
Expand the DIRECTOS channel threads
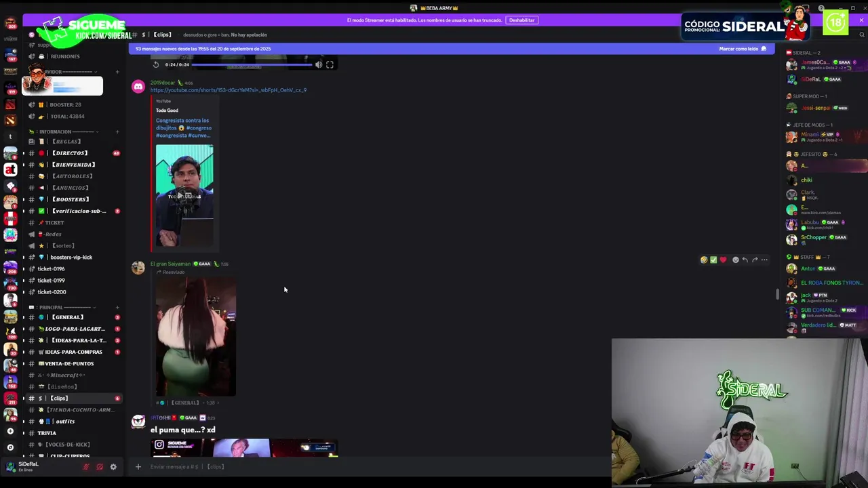pos(23,153)
